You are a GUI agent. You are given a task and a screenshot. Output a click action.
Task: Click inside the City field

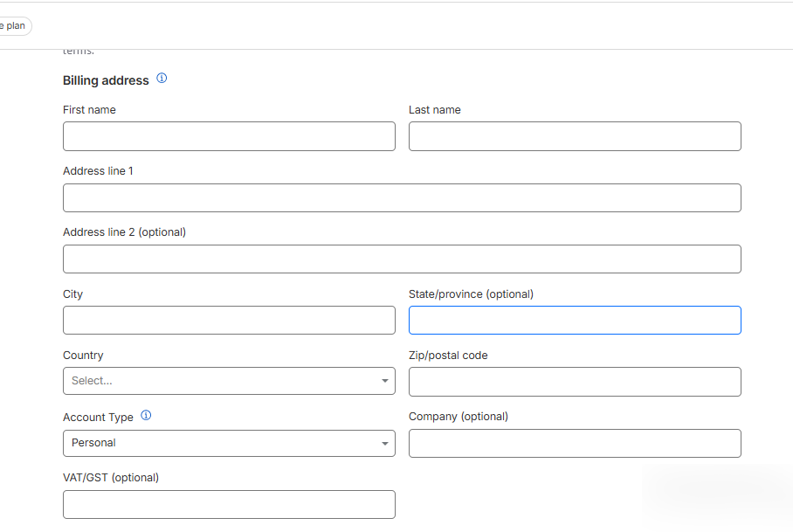click(229, 320)
